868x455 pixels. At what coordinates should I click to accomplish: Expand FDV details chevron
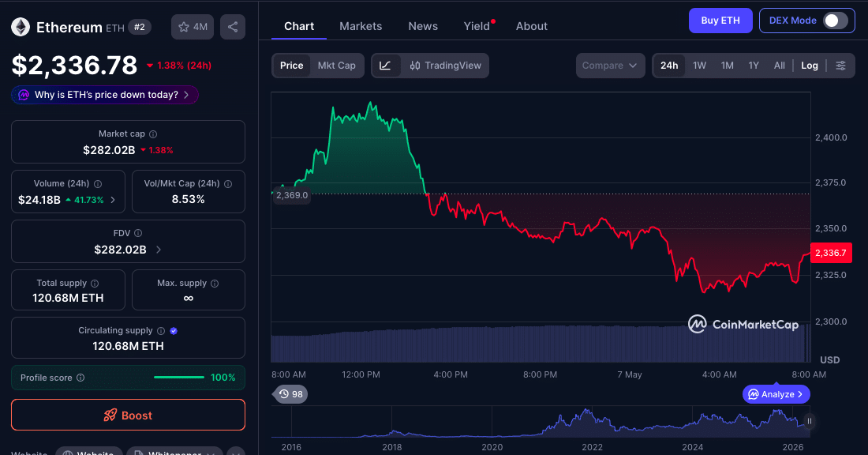[x=159, y=250]
